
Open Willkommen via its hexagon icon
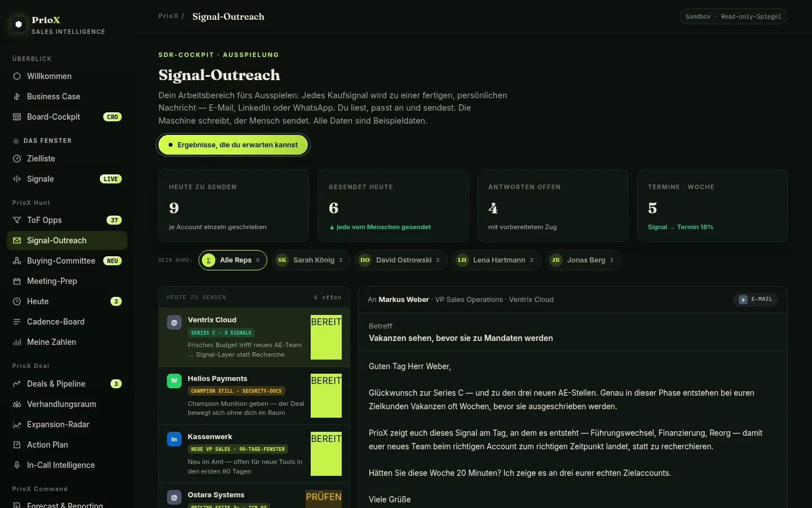point(17,76)
